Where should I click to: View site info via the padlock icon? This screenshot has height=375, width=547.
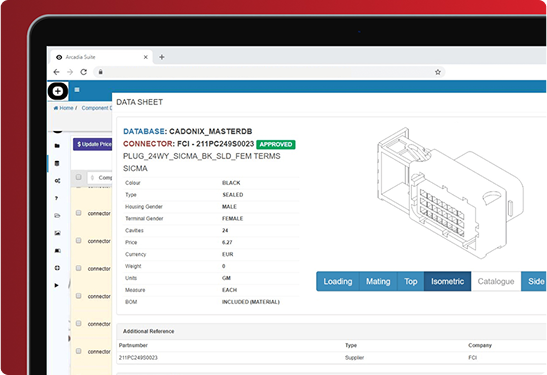100,72
